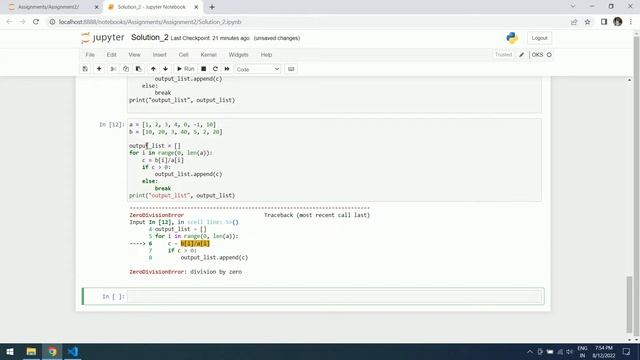Click the kernel idle circle indicator
The width and height of the screenshot is (640, 360).
pyautogui.click(x=549, y=55)
